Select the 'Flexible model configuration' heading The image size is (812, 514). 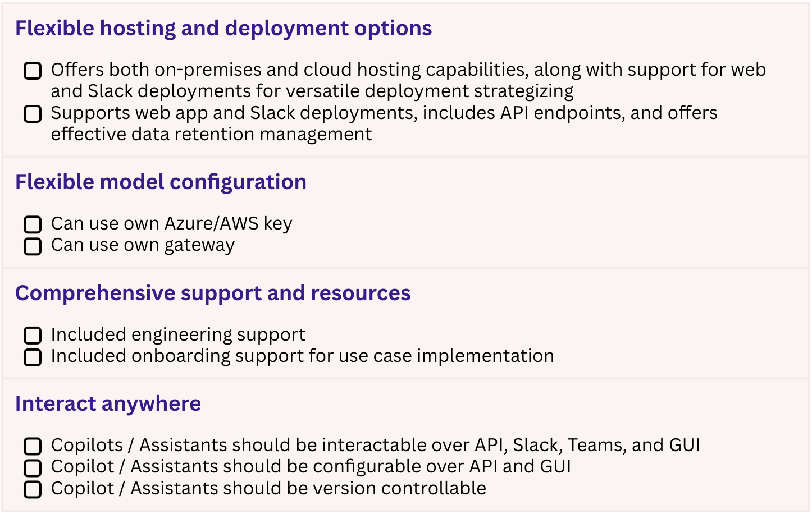pos(161,182)
